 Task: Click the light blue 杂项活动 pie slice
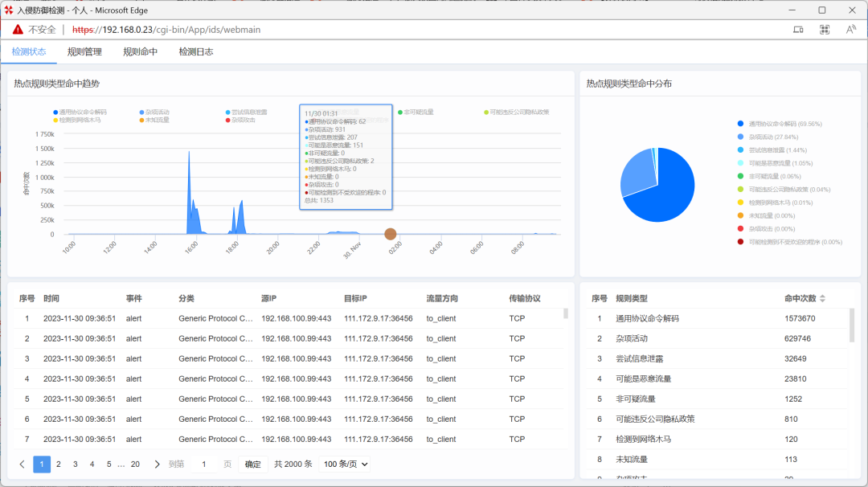tap(637, 172)
